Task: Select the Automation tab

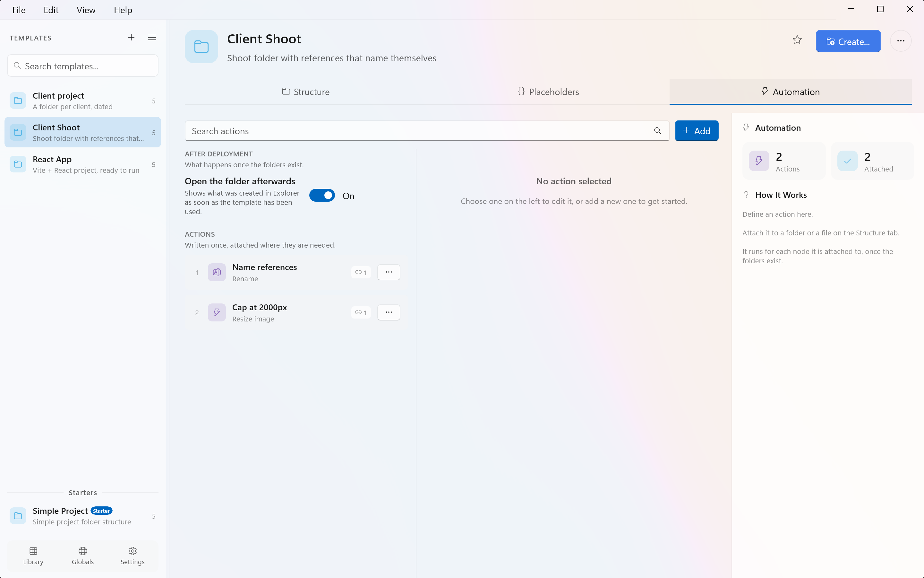Action: 790,92
